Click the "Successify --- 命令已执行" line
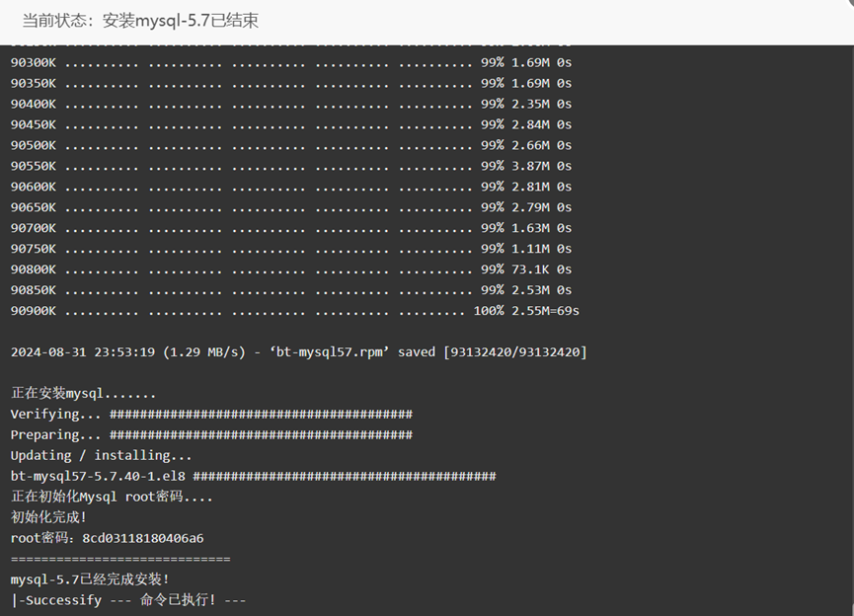854x616 pixels. point(128,600)
